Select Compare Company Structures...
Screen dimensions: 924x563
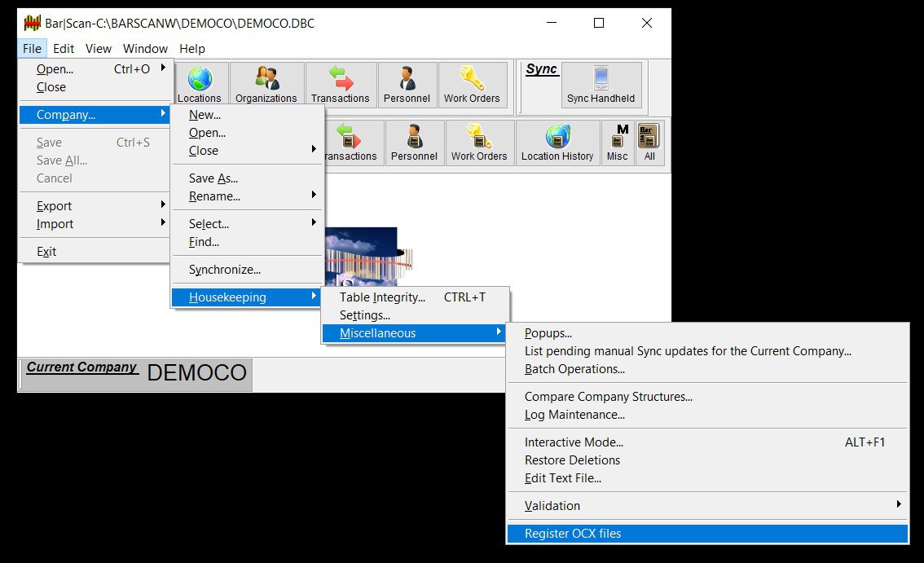pos(707,397)
